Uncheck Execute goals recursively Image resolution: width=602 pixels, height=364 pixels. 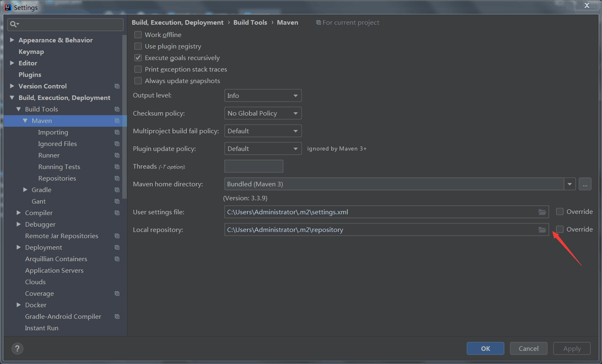138,58
